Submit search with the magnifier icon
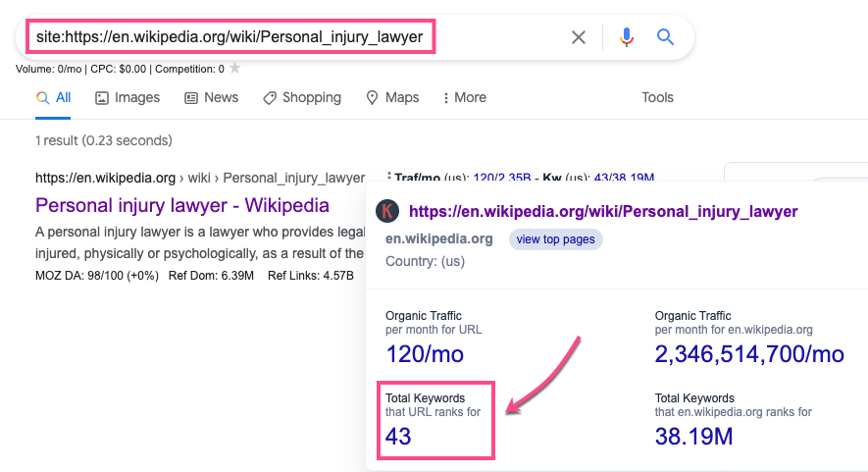The width and height of the screenshot is (868, 472). 665,37
